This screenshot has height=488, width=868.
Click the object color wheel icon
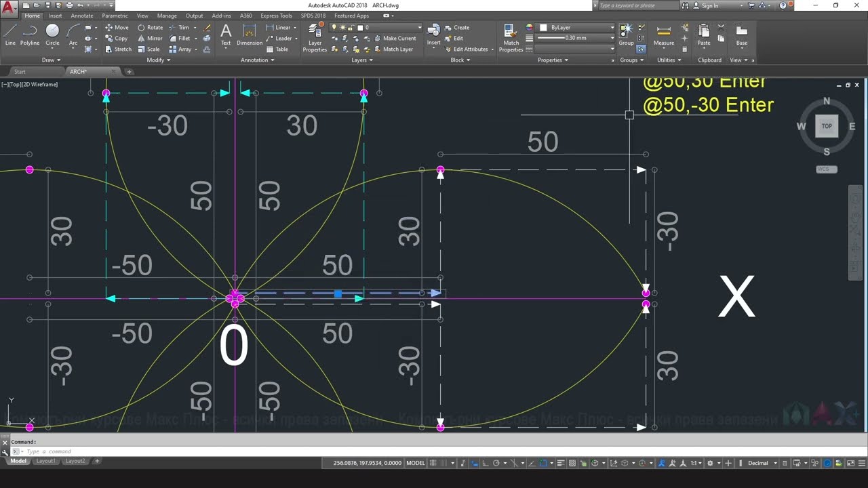(530, 28)
